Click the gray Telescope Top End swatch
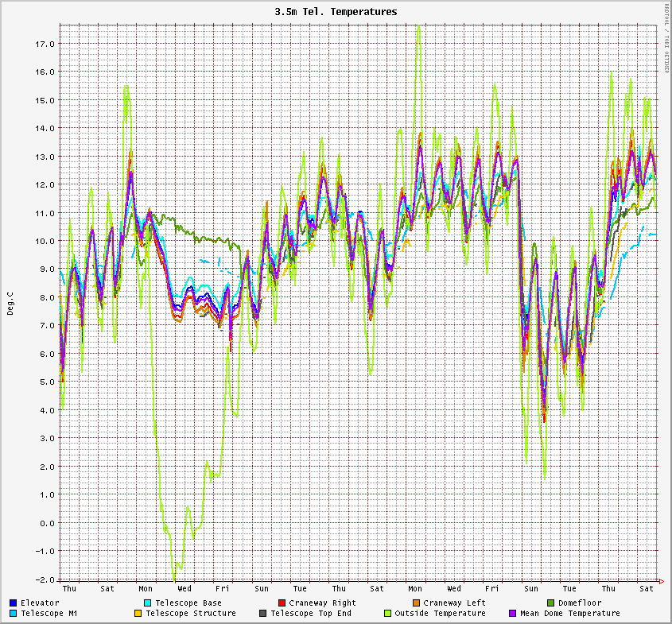This screenshot has width=672, height=624. pos(263,614)
